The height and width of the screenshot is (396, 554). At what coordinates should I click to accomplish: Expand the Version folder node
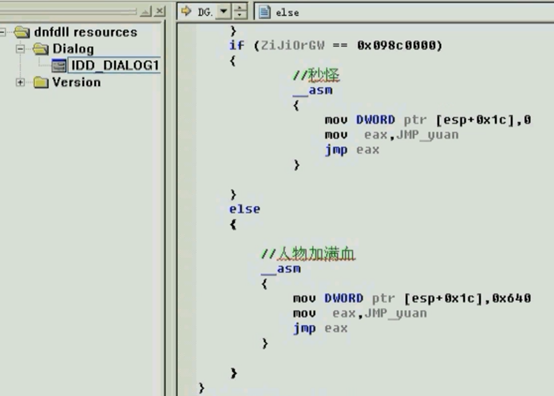tap(20, 82)
